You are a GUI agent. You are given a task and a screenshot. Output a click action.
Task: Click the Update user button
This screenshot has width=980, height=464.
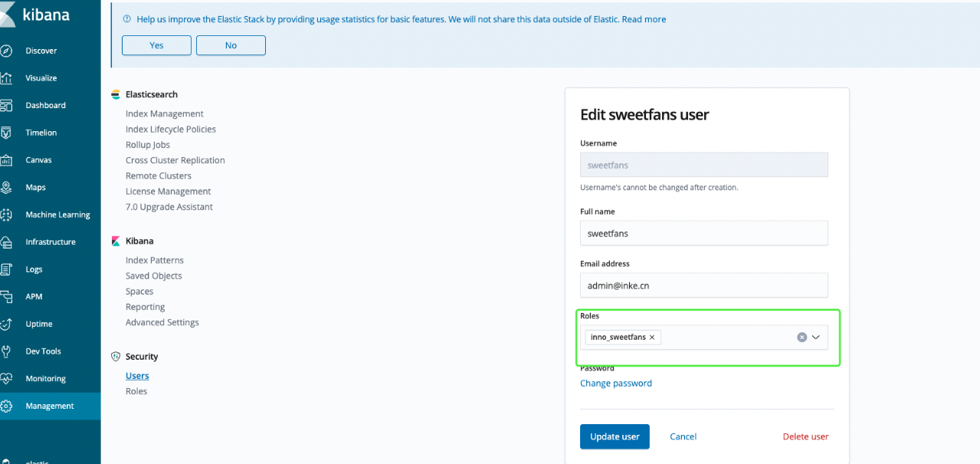coord(615,436)
